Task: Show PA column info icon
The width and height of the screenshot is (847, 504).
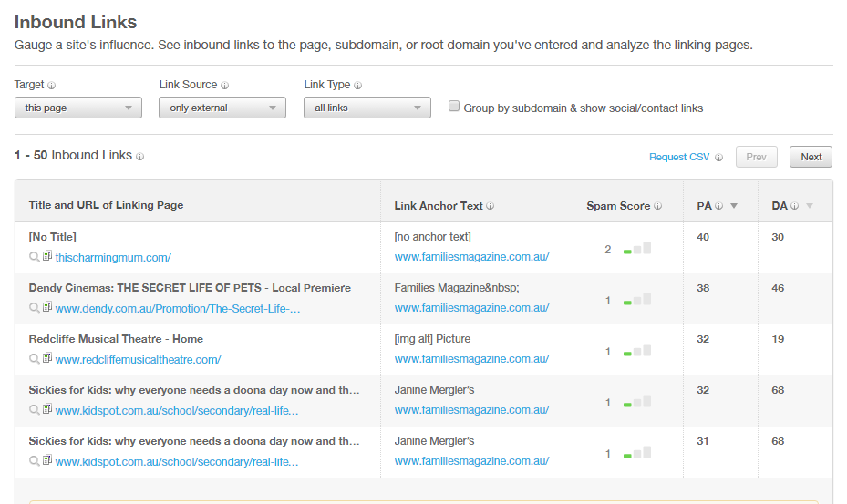Action: [x=719, y=206]
